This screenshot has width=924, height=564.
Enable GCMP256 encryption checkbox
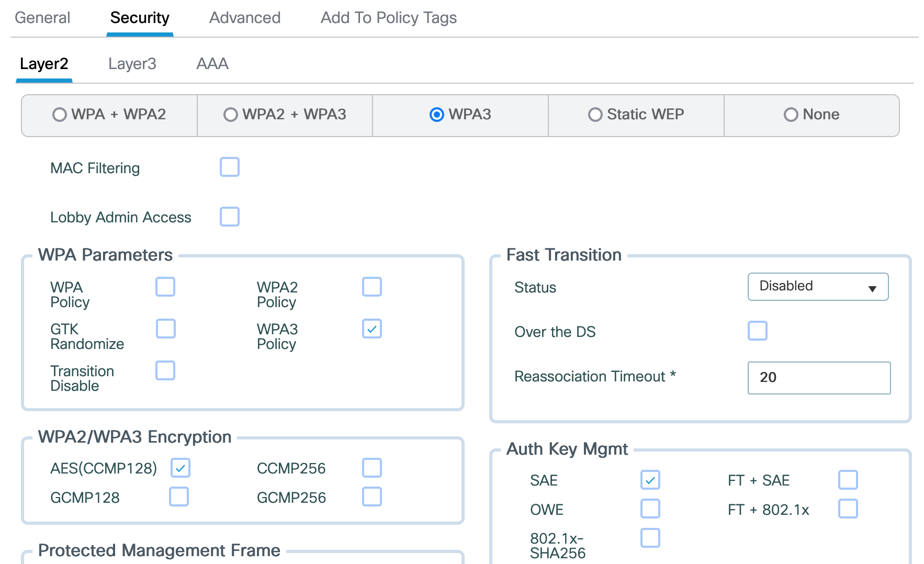click(x=372, y=497)
